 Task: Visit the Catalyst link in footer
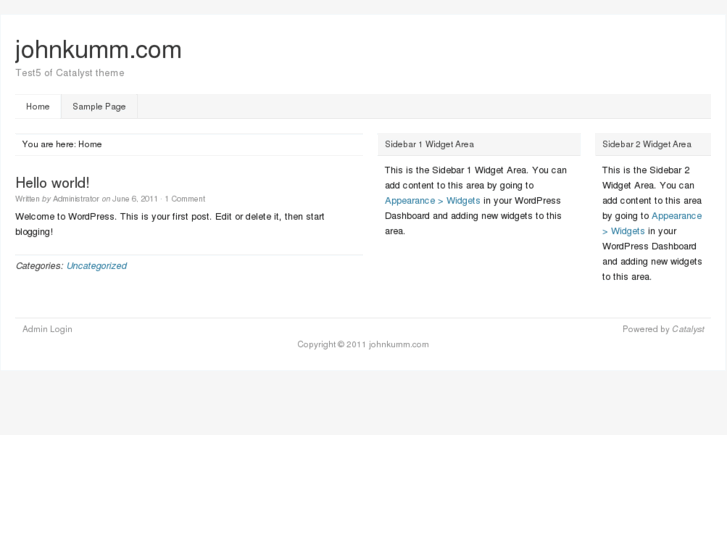[688, 329]
